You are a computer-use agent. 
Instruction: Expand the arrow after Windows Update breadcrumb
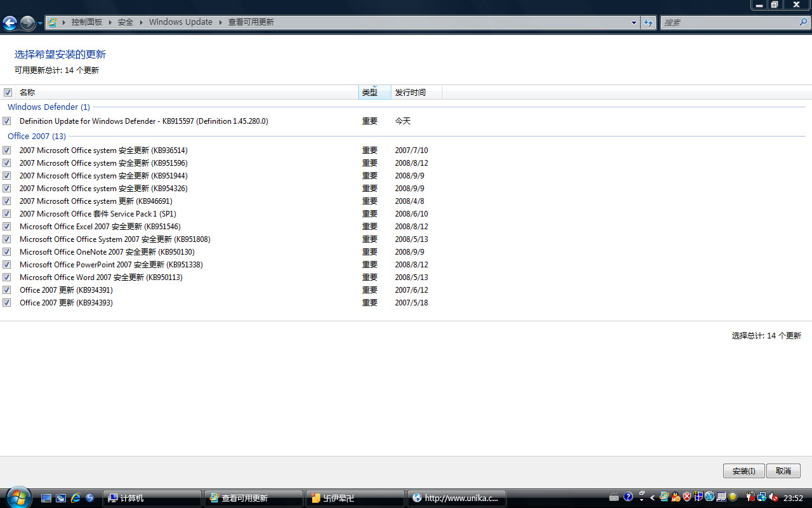[221, 22]
